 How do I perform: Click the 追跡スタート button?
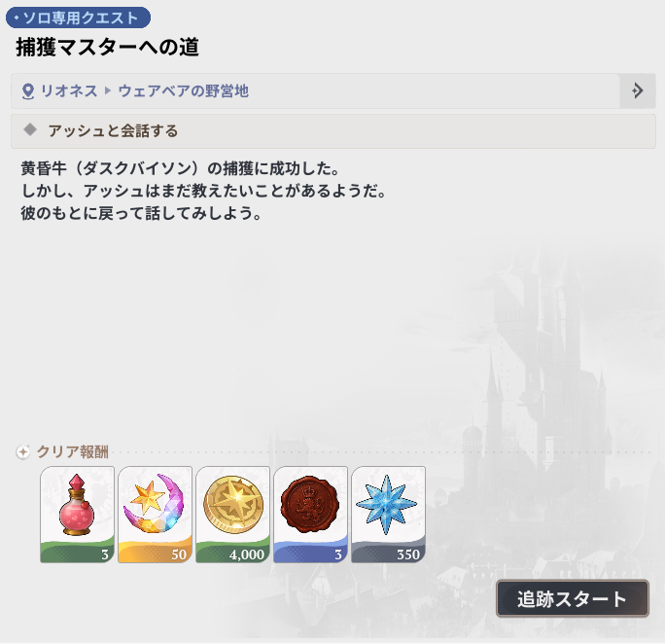pos(572,598)
